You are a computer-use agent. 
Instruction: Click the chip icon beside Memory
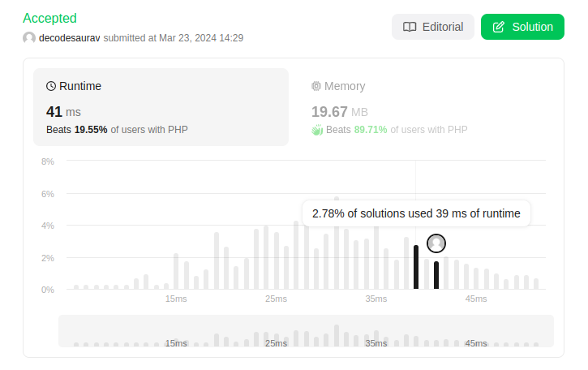(x=316, y=86)
